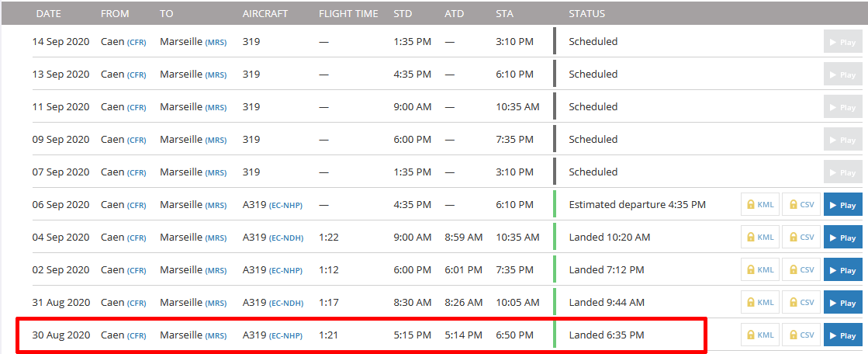Open CFR airport link in 14 Sep row

(x=137, y=43)
